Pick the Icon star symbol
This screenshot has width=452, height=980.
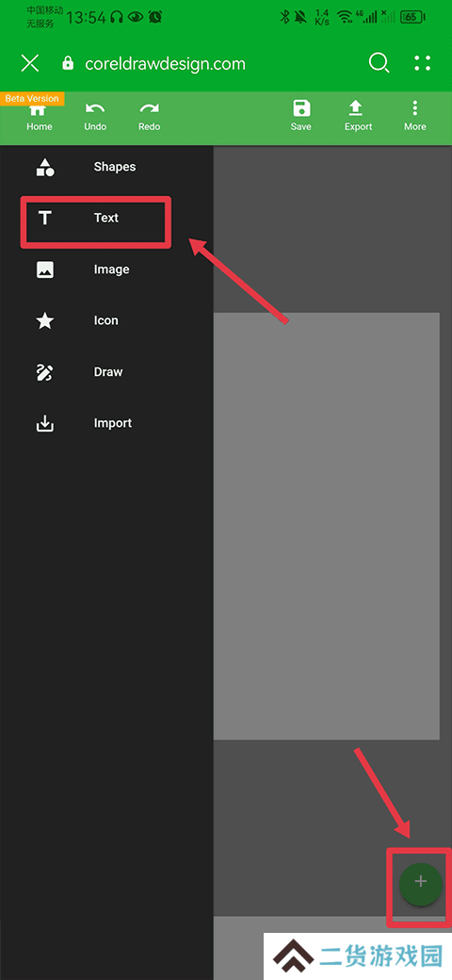coord(45,320)
